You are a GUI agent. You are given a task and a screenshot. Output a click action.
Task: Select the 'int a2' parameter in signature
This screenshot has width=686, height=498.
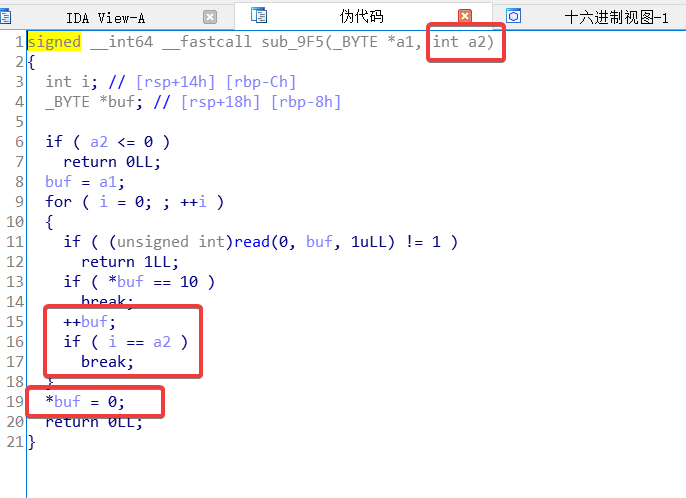point(463,43)
